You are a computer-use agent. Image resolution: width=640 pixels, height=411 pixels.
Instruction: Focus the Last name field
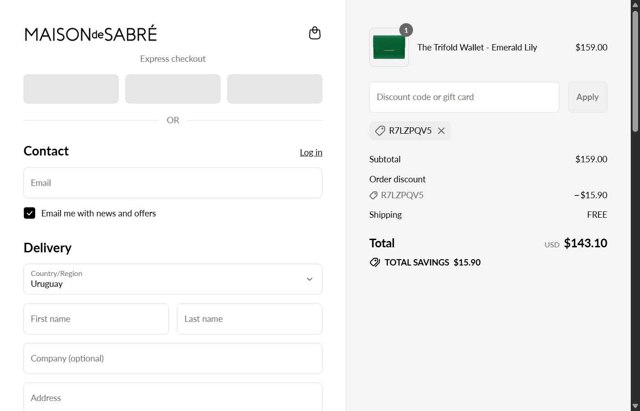tap(249, 319)
